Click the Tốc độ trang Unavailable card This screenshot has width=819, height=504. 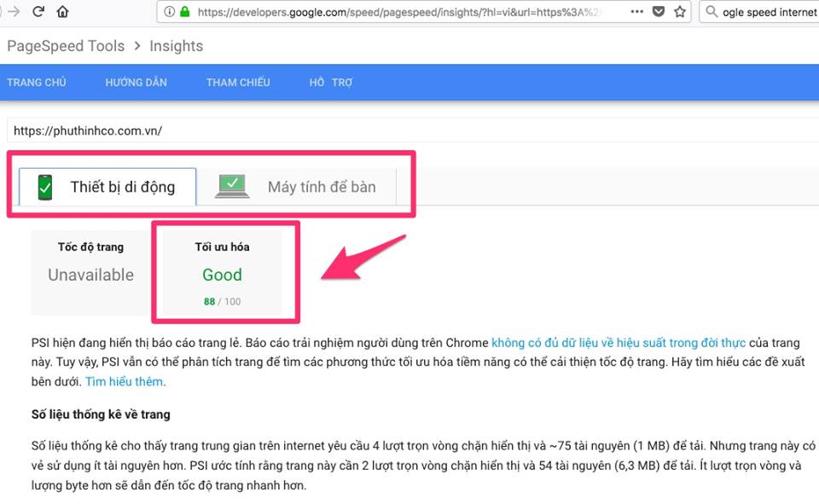tap(90, 272)
